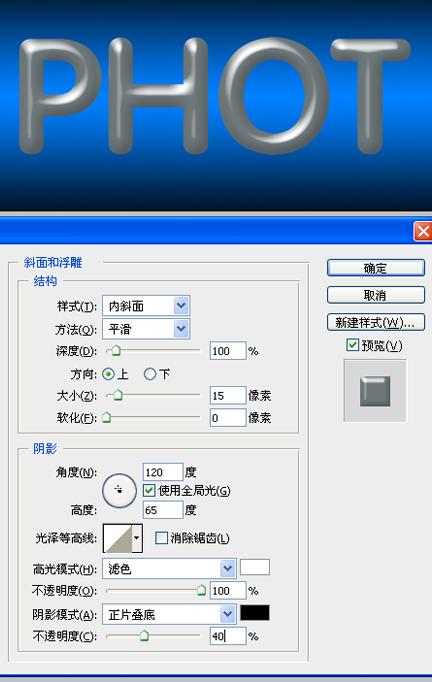Click the 确定 button
The width and height of the screenshot is (432, 682).
tap(375, 268)
